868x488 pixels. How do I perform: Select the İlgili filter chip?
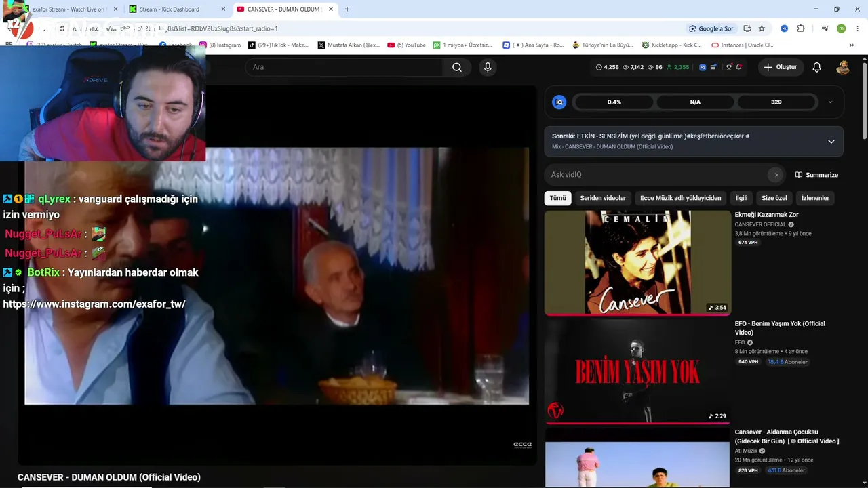pos(742,198)
